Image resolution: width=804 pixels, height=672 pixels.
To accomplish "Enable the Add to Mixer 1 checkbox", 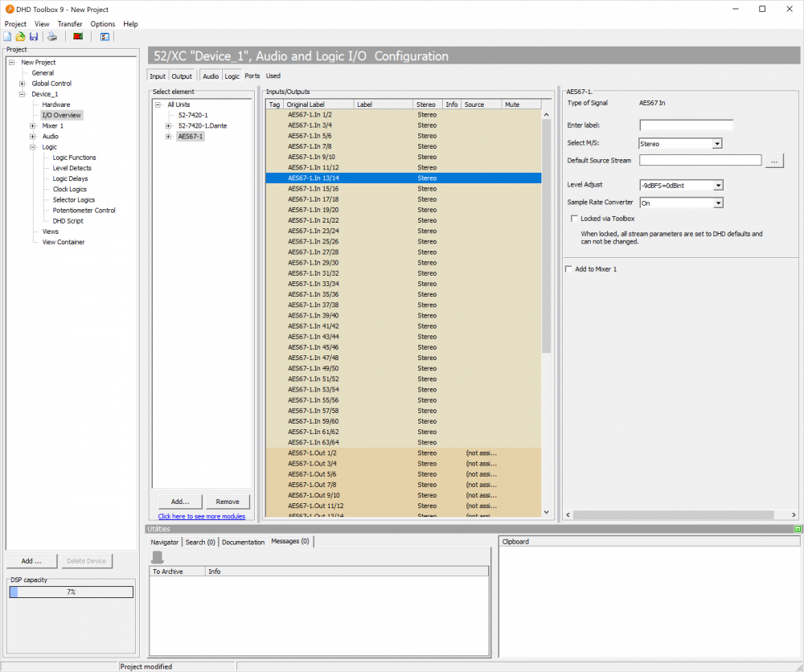I will 568,269.
